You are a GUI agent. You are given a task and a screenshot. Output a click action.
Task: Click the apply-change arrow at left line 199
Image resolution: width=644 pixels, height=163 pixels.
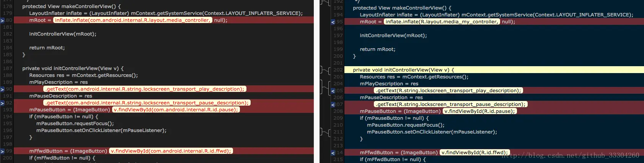[2, 151]
